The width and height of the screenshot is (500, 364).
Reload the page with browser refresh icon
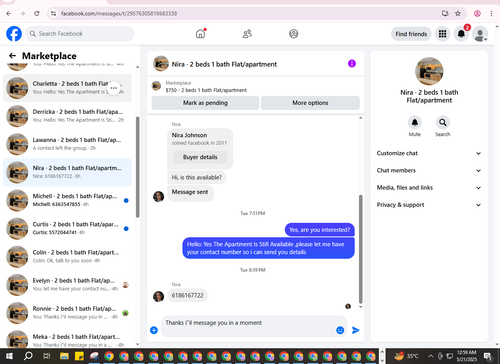pyautogui.click(x=37, y=13)
